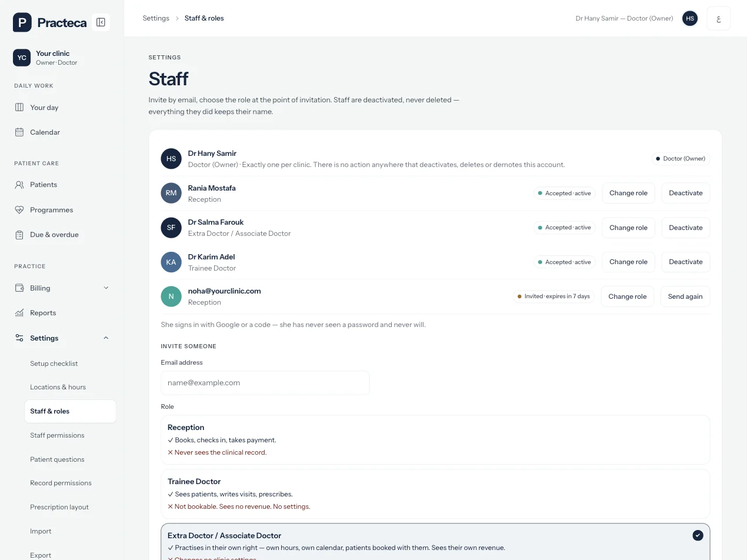Click the Doctor (Owner) badge
This screenshot has height=560, width=747.
click(x=681, y=159)
